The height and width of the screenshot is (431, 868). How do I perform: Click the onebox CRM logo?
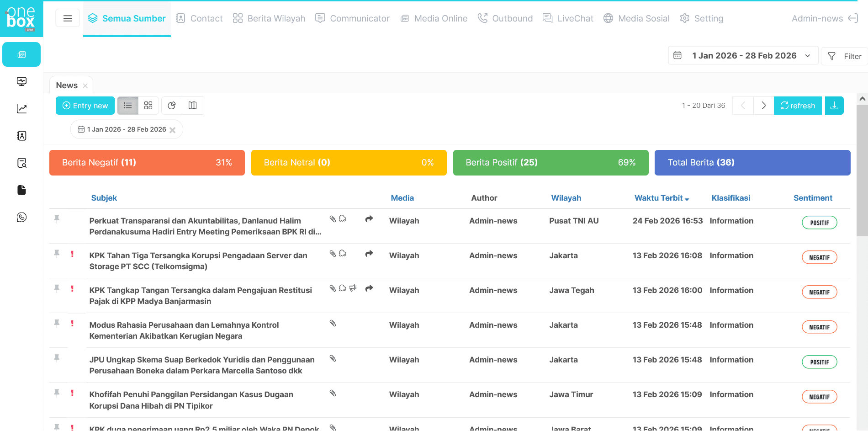click(x=21, y=18)
